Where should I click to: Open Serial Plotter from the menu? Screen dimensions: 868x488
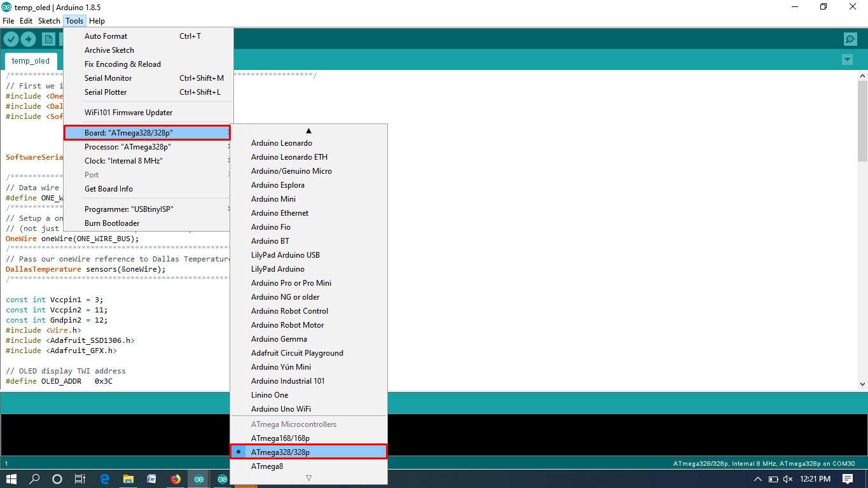click(148, 92)
